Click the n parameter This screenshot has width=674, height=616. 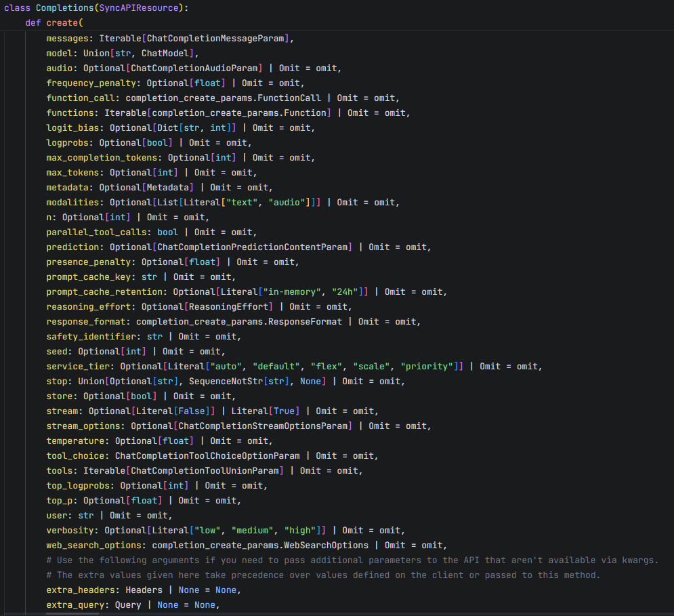pyautogui.click(x=49, y=218)
